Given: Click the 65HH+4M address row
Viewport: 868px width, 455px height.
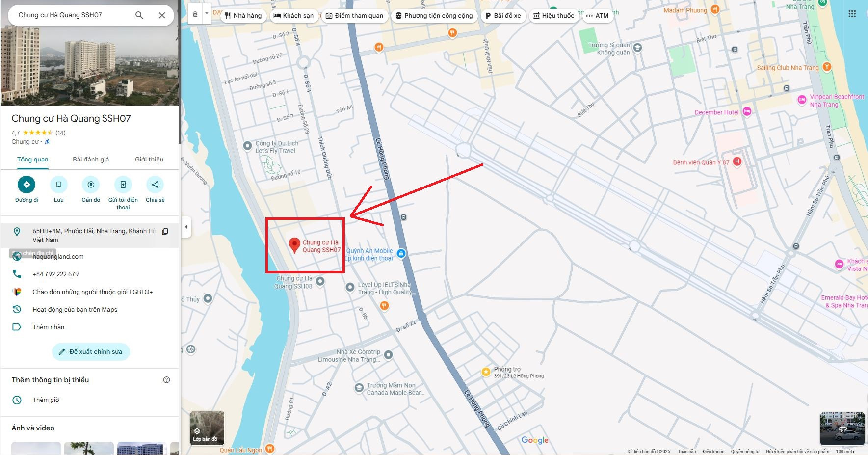Looking at the screenshot, I should [x=90, y=235].
